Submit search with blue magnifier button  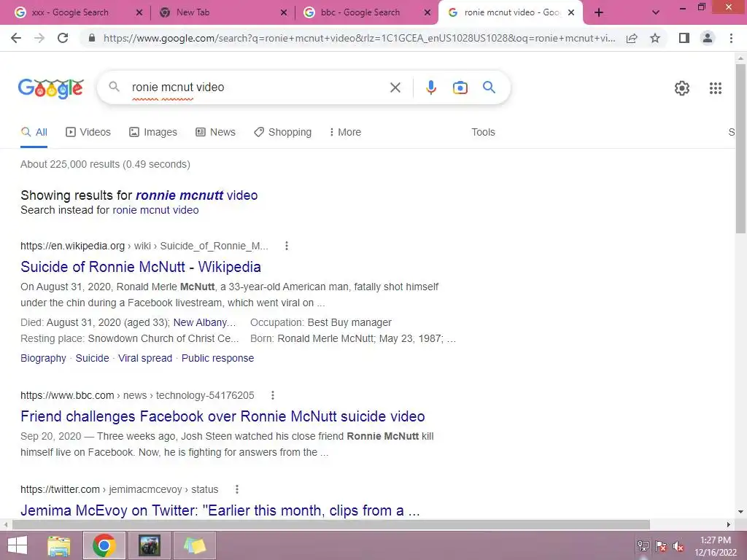(x=489, y=87)
